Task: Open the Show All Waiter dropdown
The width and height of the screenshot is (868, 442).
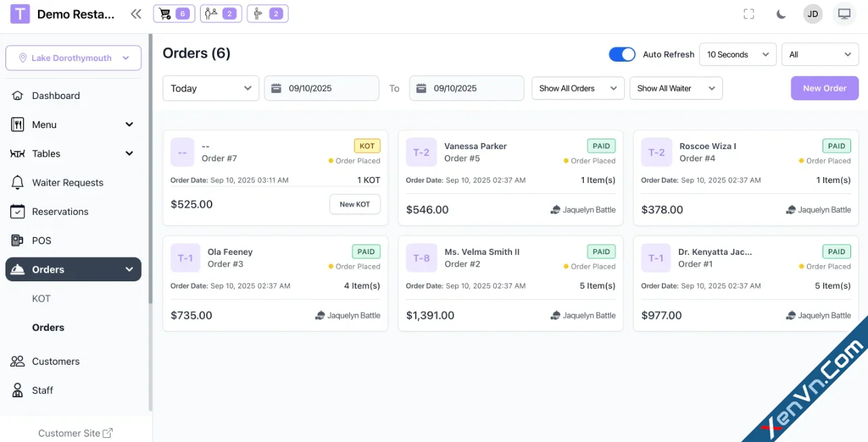Action: (675, 88)
